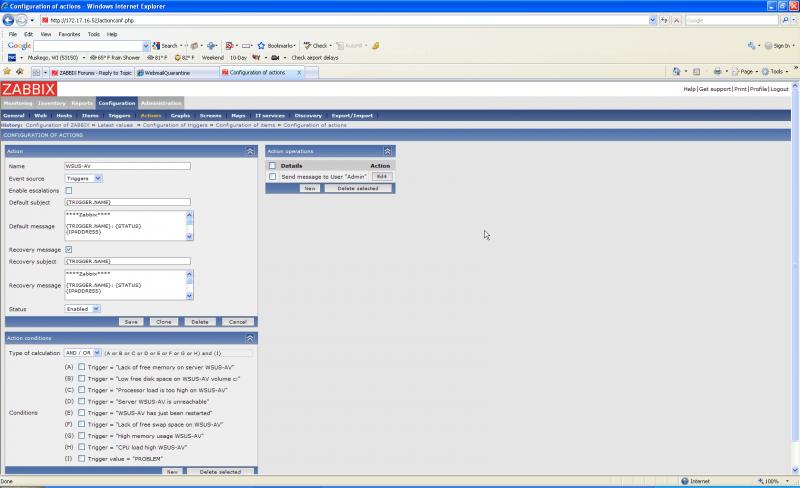The image size is (800, 488).
Task: Open the Triggers submenu item in Zabbix
Action: (119, 115)
